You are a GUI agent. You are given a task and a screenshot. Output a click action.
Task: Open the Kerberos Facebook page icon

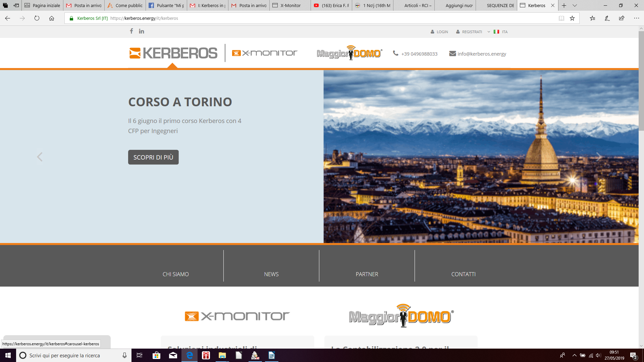click(x=131, y=31)
